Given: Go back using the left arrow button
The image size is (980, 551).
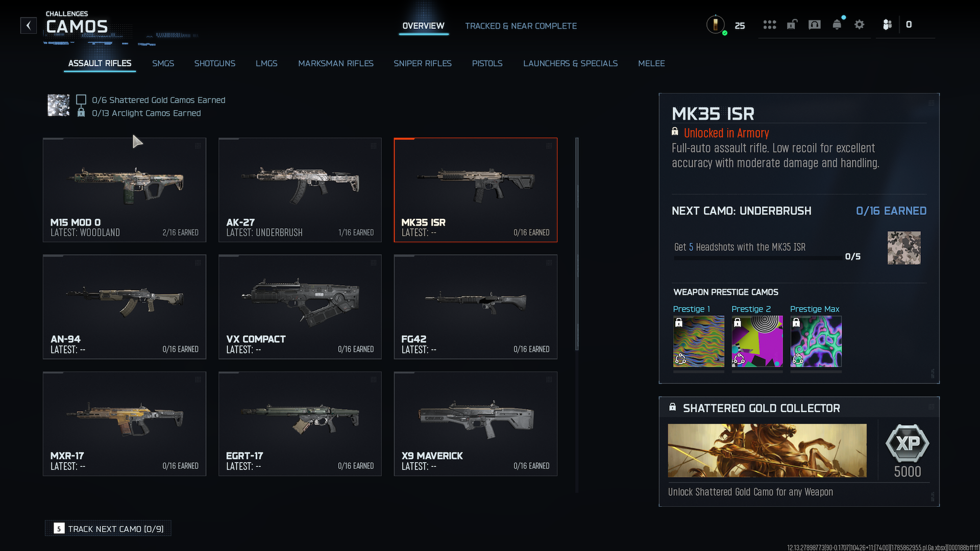Looking at the screenshot, I should (29, 26).
